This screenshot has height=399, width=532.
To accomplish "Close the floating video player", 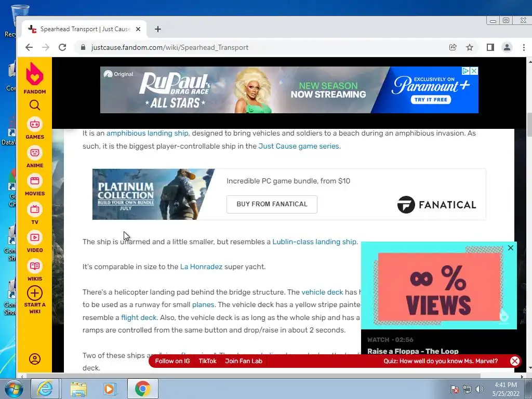I will pyautogui.click(x=511, y=248).
